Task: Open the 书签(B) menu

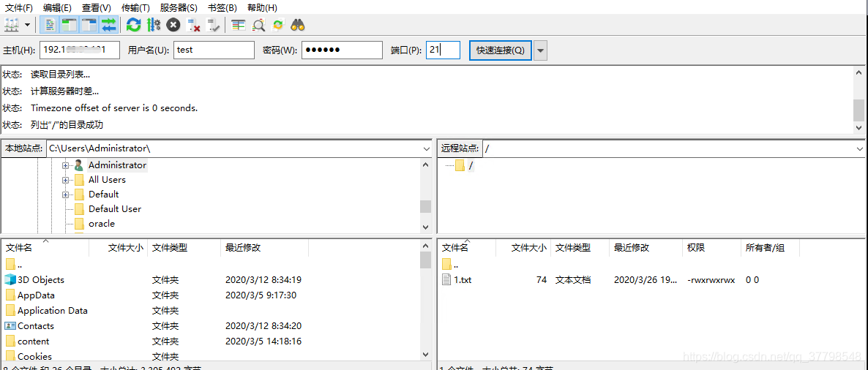Action: click(x=222, y=8)
